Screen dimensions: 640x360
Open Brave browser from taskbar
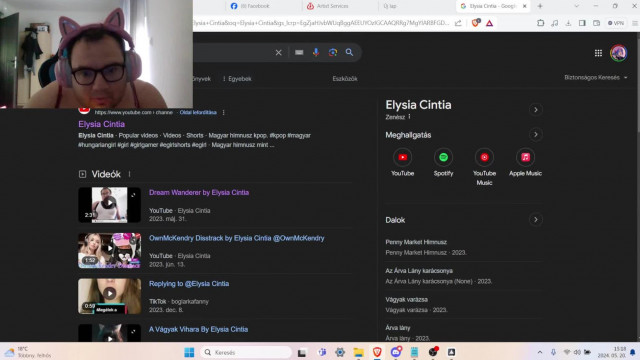point(377,352)
